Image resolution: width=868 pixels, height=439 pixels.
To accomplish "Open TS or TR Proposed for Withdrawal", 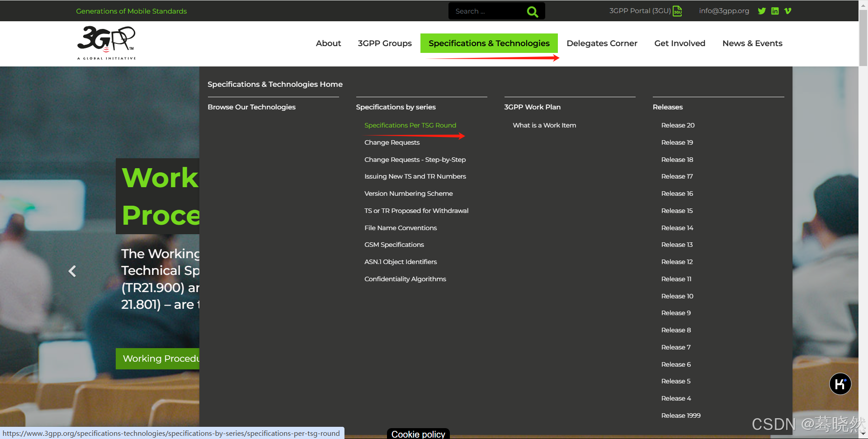I will [x=416, y=211].
